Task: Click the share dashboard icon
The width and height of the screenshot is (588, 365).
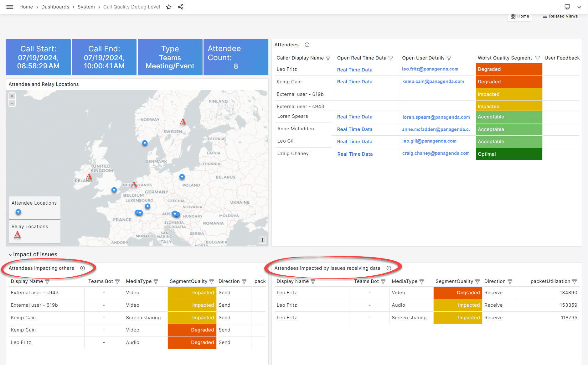Action: pos(181,7)
